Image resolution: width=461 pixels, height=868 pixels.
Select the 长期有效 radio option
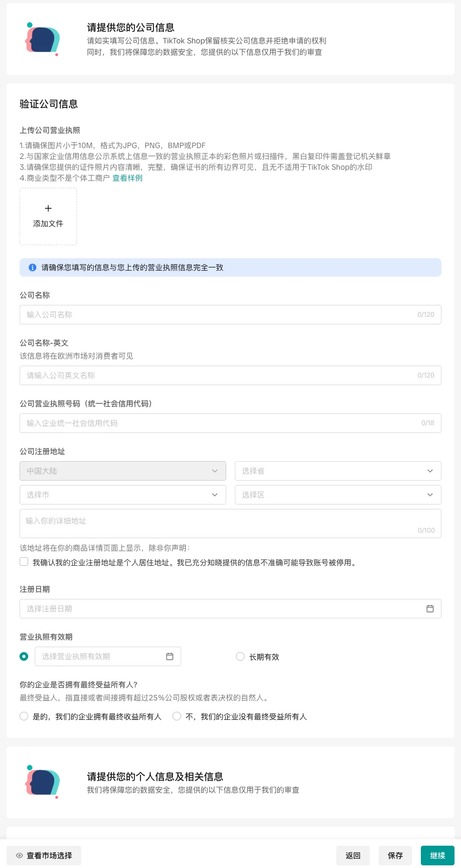point(240,656)
